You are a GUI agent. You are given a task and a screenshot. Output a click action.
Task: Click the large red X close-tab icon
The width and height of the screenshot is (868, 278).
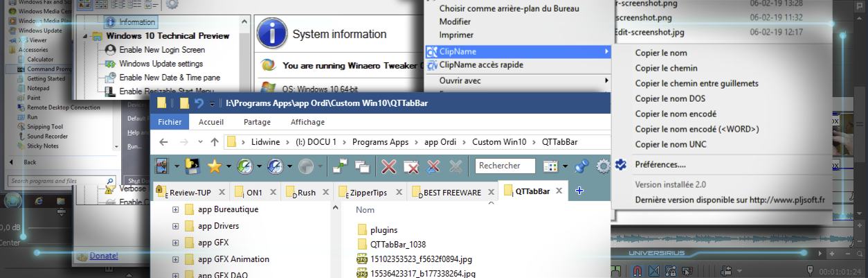[389, 166]
